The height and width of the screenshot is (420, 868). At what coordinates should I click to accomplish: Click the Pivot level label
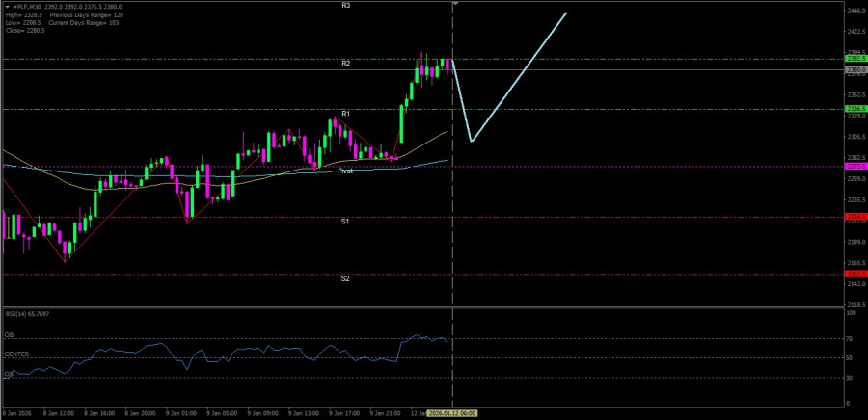[345, 171]
